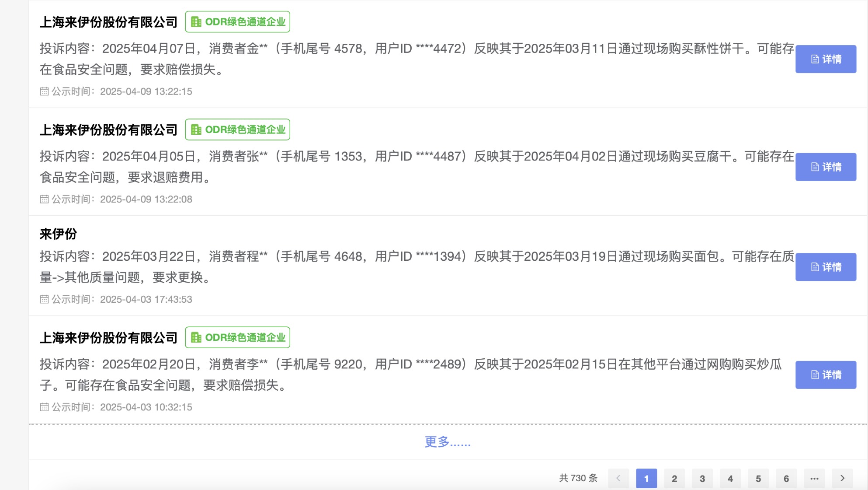The height and width of the screenshot is (490, 868).
Task: Click the 更多...... link
Action: (x=448, y=442)
